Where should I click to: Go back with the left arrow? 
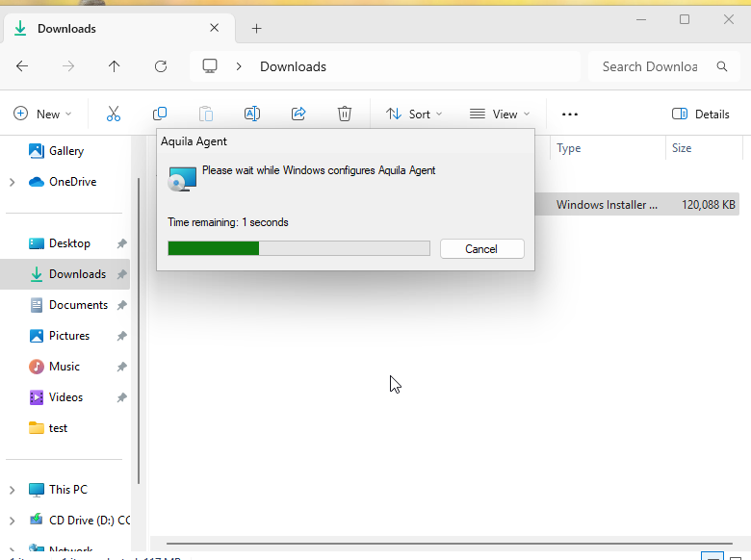click(x=22, y=66)
